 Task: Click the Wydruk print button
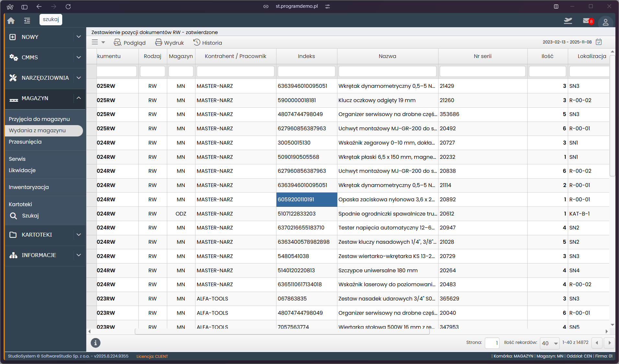169,42
